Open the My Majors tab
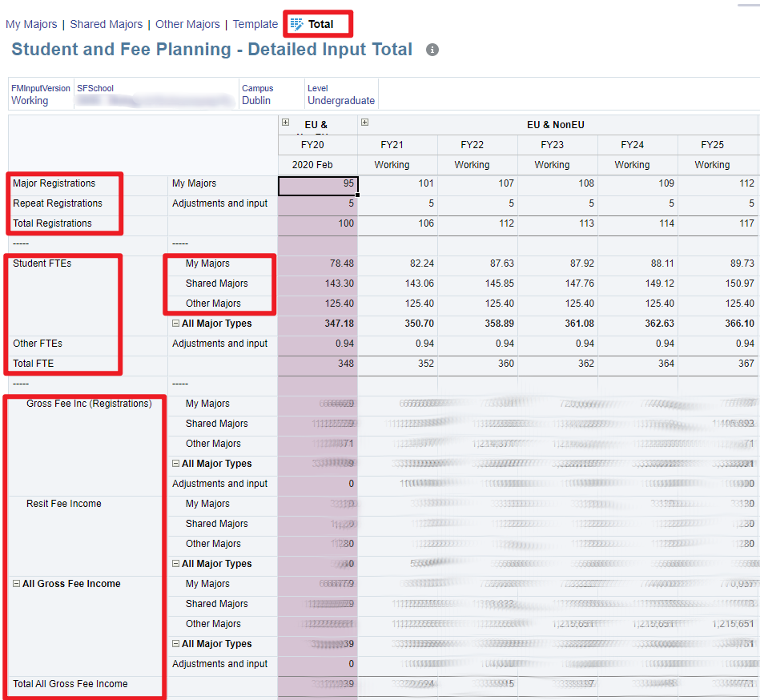760x700 pixels. 31,24
